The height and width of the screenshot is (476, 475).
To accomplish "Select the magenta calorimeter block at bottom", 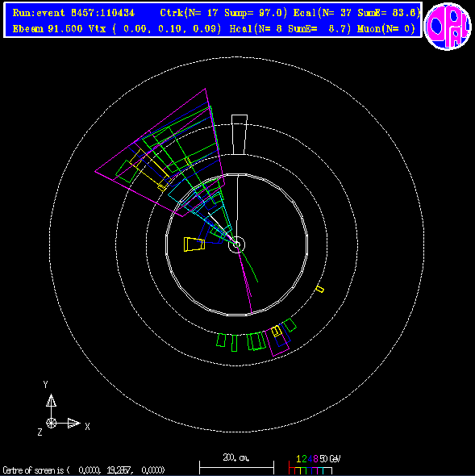I will coord(277,341).
